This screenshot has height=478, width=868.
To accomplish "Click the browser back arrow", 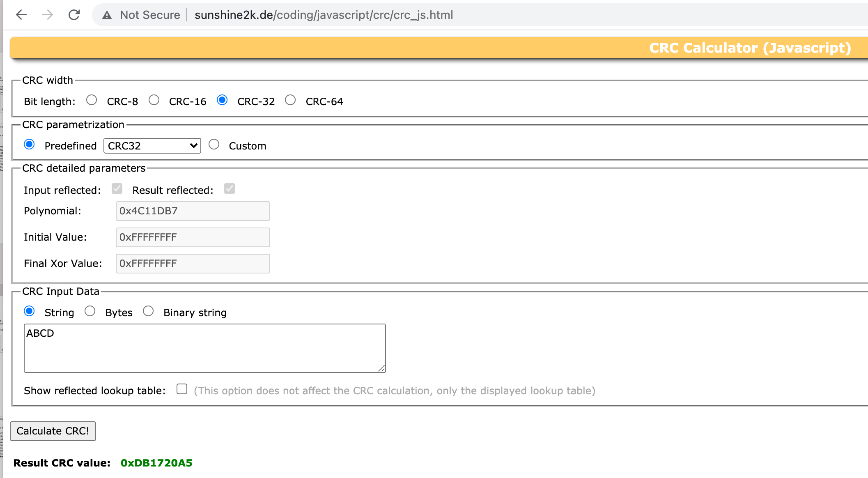I will [21, 15].
